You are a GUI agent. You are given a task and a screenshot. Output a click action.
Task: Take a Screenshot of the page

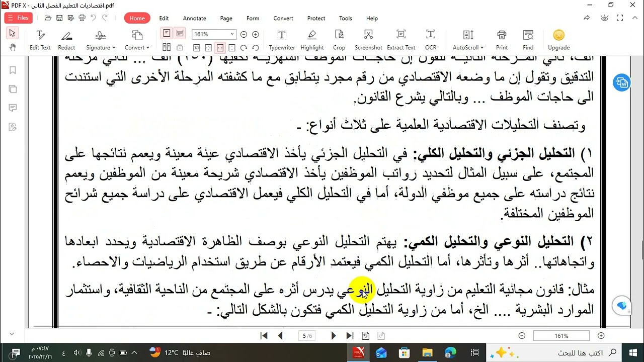(x=368, y=40)
